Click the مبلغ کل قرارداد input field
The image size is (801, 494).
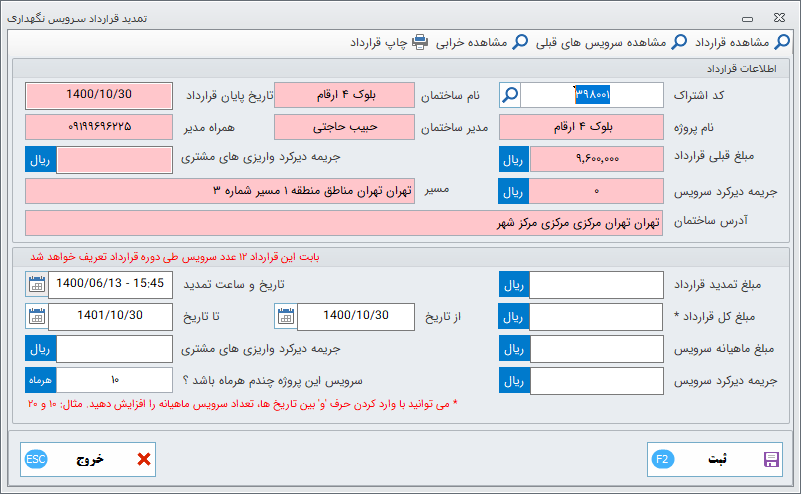596,317
